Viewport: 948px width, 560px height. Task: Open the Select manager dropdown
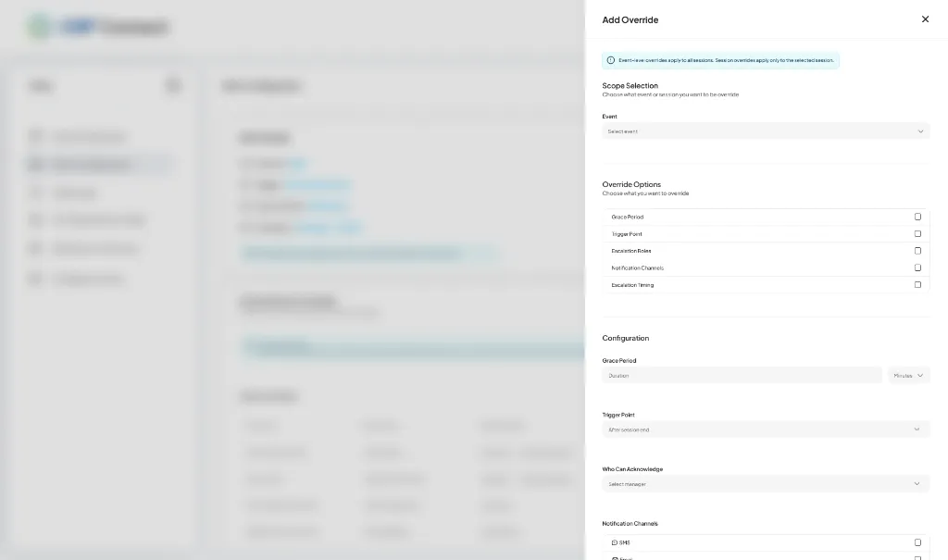766,484
